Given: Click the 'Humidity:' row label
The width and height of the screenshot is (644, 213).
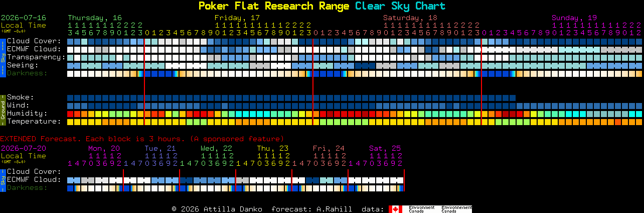Looking at the screenshot, I should click(27, 114).
